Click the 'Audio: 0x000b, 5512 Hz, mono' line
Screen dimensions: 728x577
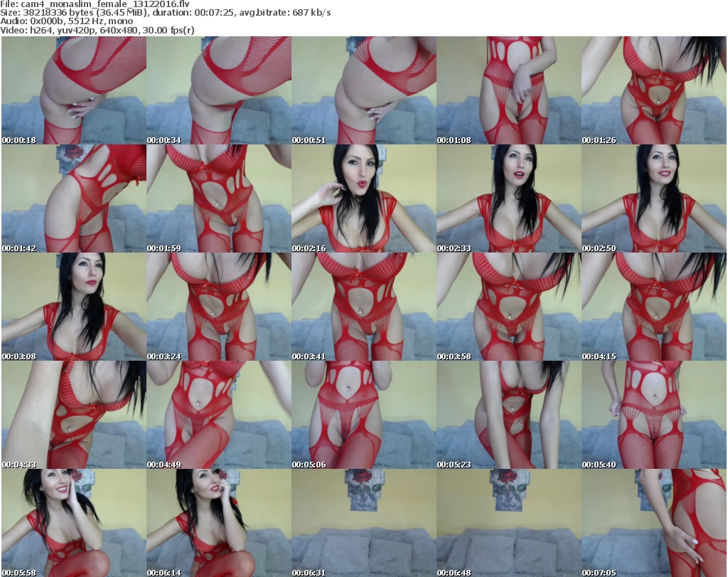point(67,21)
